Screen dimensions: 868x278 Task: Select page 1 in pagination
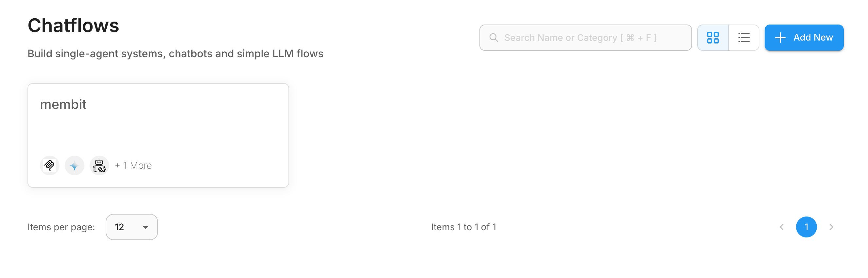[x=806, y=227]
